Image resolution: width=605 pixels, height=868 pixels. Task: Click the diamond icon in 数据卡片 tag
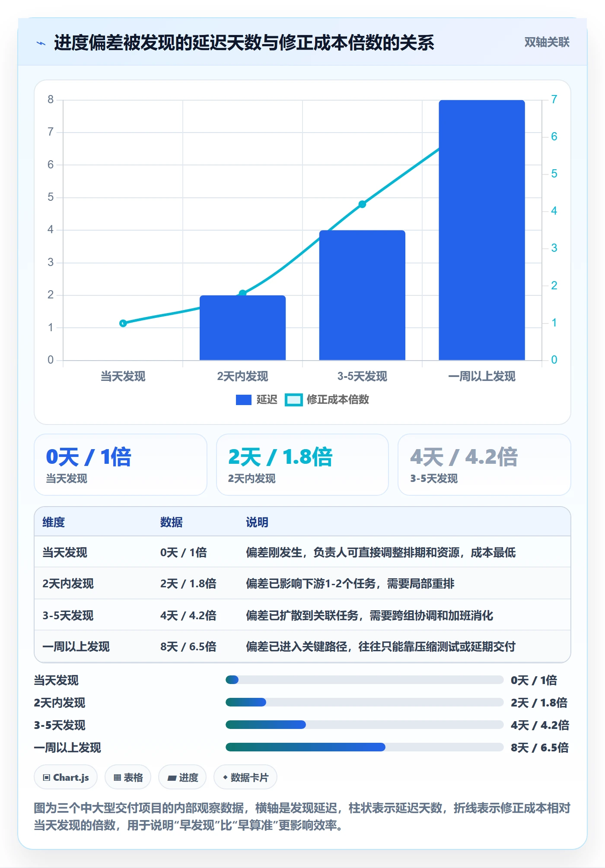tap(225, 777)
